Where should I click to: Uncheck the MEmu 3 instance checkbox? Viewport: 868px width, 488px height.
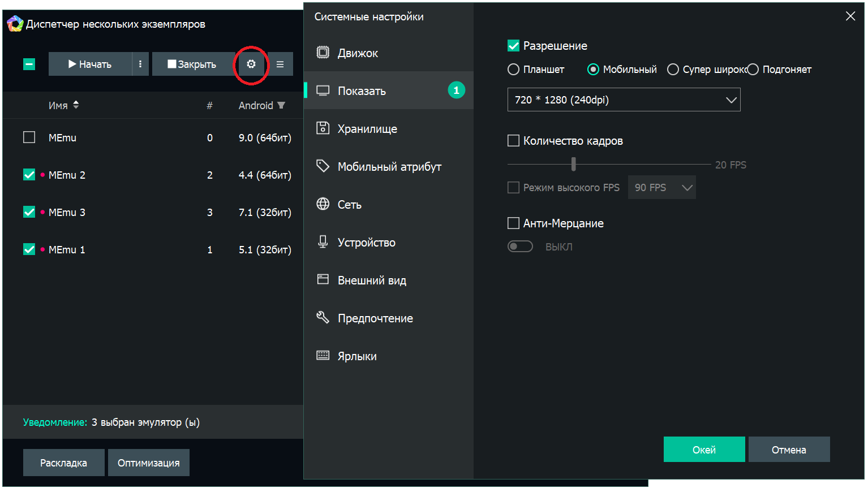click(29, 212)
